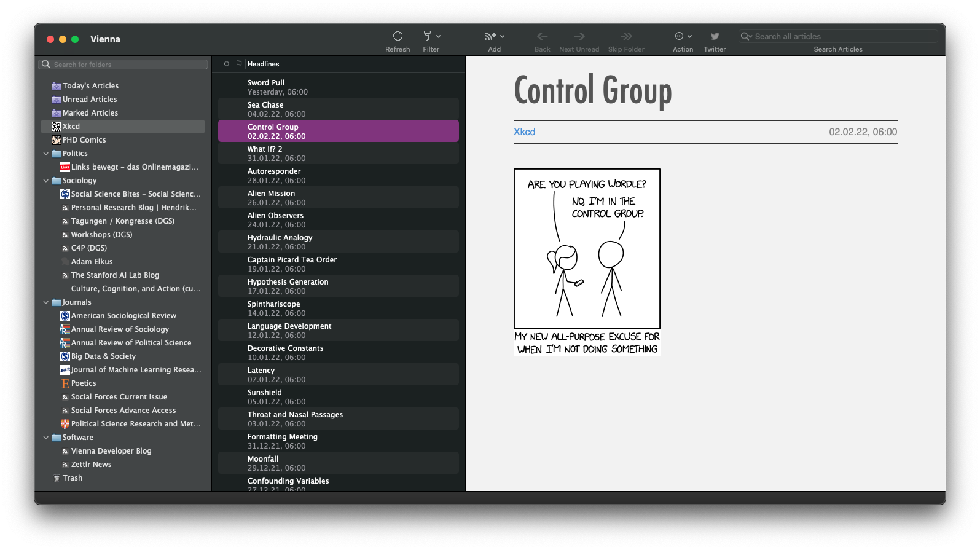Image resolution: width=980 pixels, height=550 pixels.
Task: Collapse the Sociology folder
Action: (46, 181)
